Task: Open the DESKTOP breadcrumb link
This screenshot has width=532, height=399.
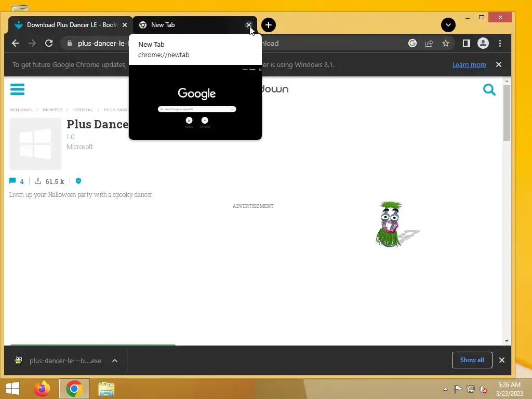Action: click(52, 110)
